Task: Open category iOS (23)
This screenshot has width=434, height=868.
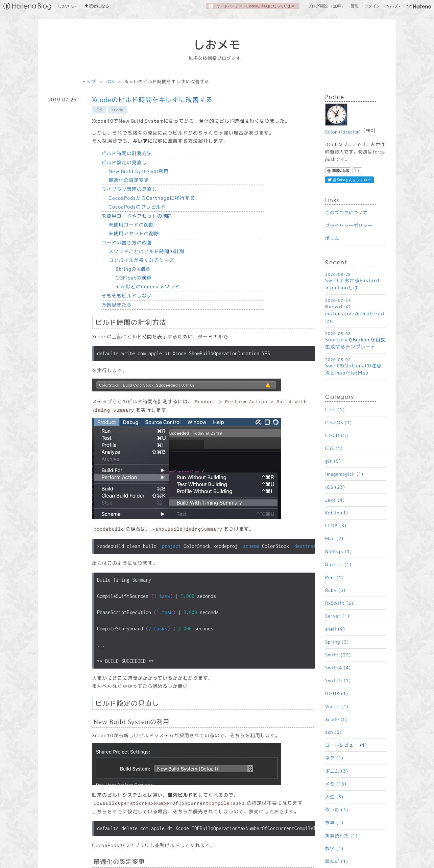Action: (335, 487)
